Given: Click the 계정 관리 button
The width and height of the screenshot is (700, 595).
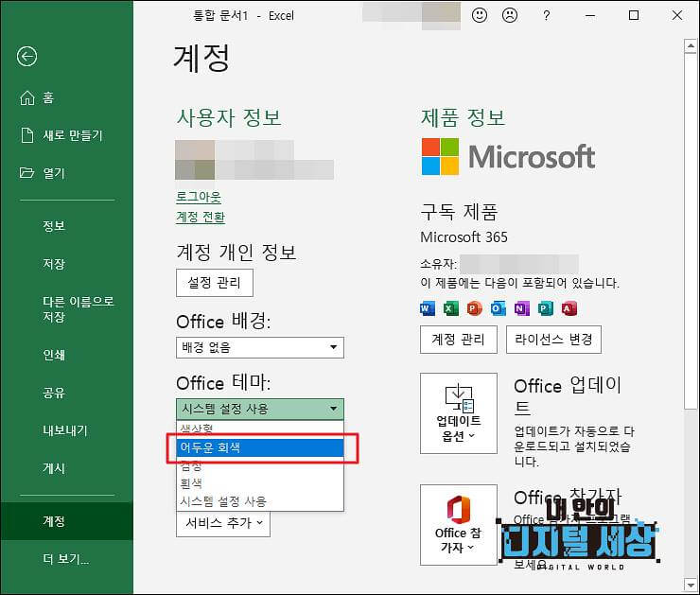Looking at the screenshot, I should [459, 340].
